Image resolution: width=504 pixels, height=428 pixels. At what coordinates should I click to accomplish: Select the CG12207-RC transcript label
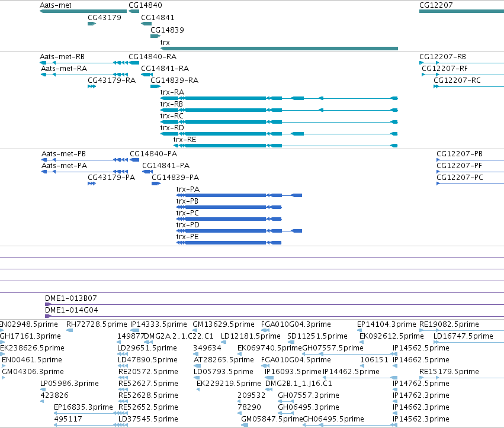point(457,81)
